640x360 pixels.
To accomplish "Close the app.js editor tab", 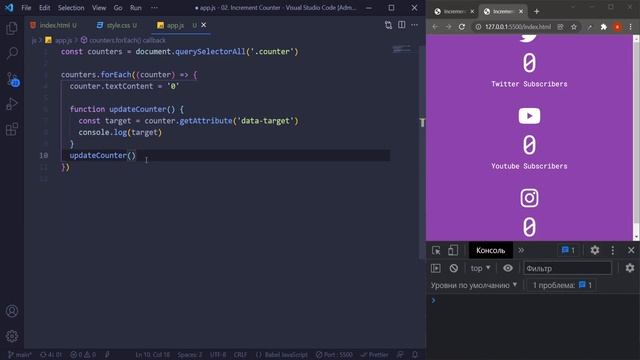I will [204, 25].
